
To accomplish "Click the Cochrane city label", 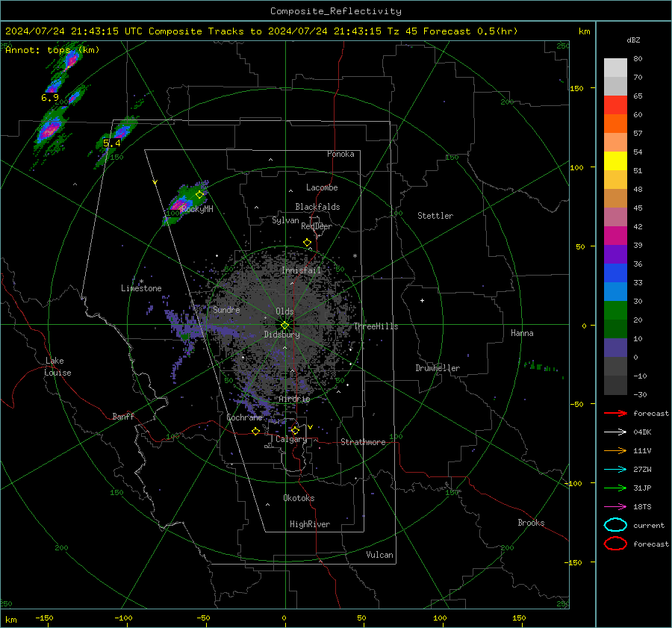I will pos(244,417).
